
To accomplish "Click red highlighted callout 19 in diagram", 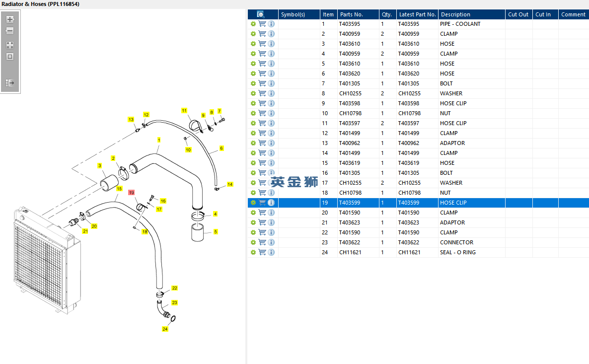I will [x=132, y=193].
